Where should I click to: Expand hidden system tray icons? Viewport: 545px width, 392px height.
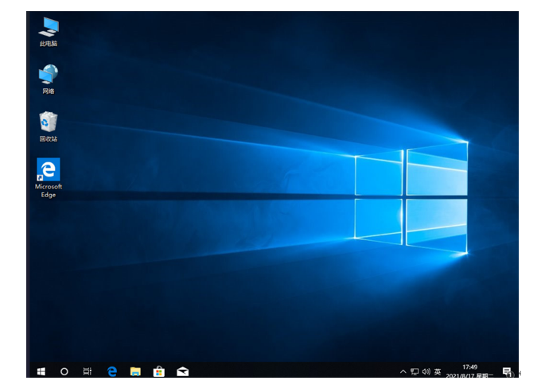tap(403, 371)
